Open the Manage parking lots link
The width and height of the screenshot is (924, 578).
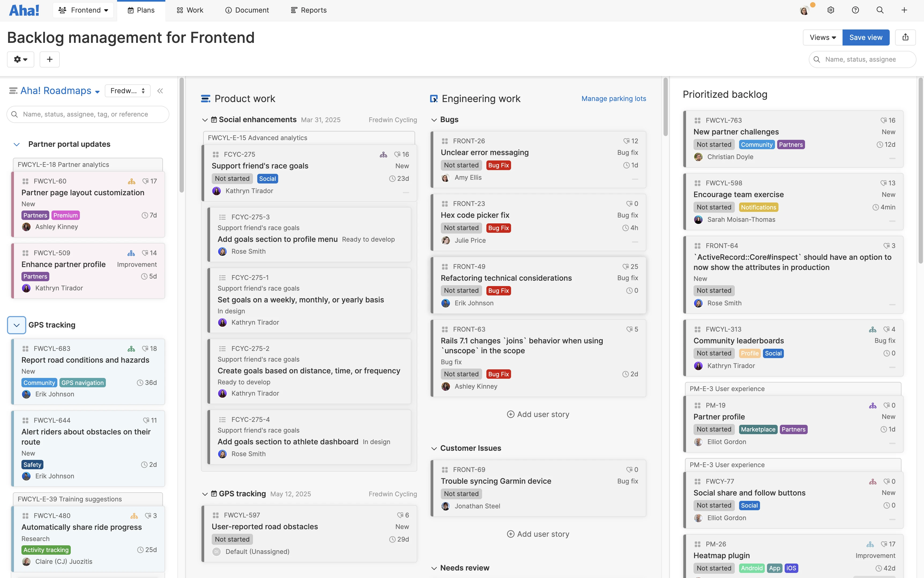click(613, 99)
